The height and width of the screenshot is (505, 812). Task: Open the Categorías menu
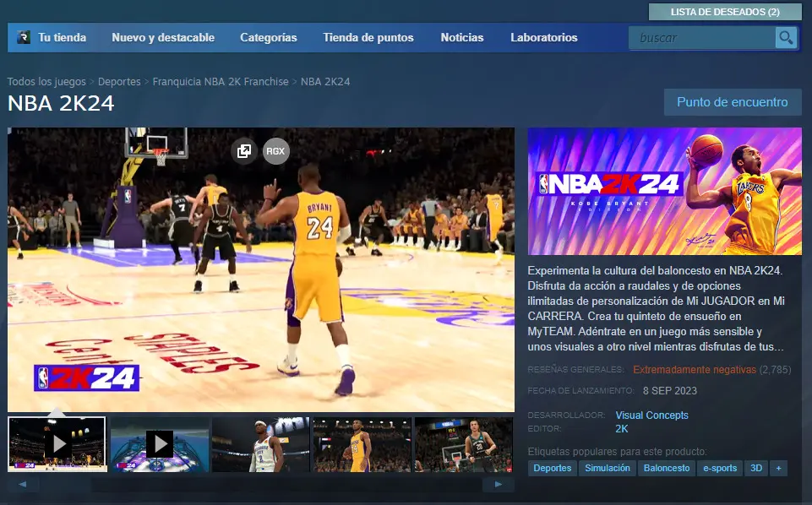pos(268,38)
